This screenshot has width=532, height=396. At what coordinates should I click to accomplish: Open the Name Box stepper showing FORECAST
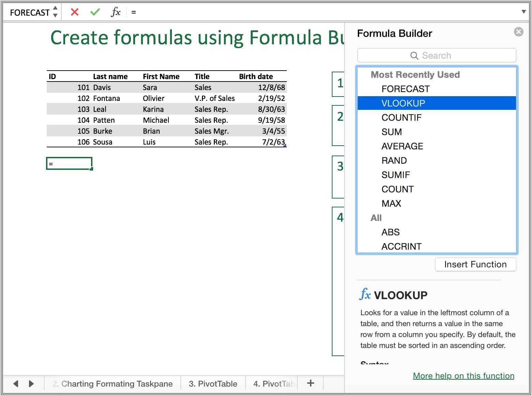tap(55, 12)
